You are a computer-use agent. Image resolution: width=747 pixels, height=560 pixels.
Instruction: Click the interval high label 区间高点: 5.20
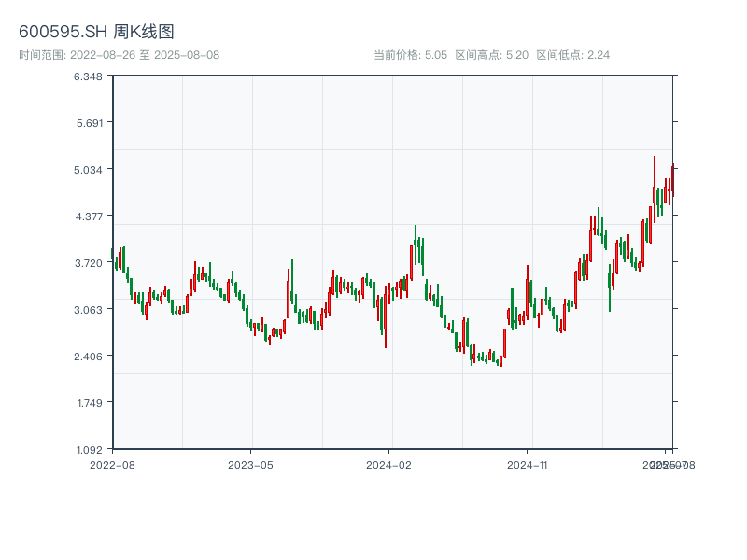point(492,55)
